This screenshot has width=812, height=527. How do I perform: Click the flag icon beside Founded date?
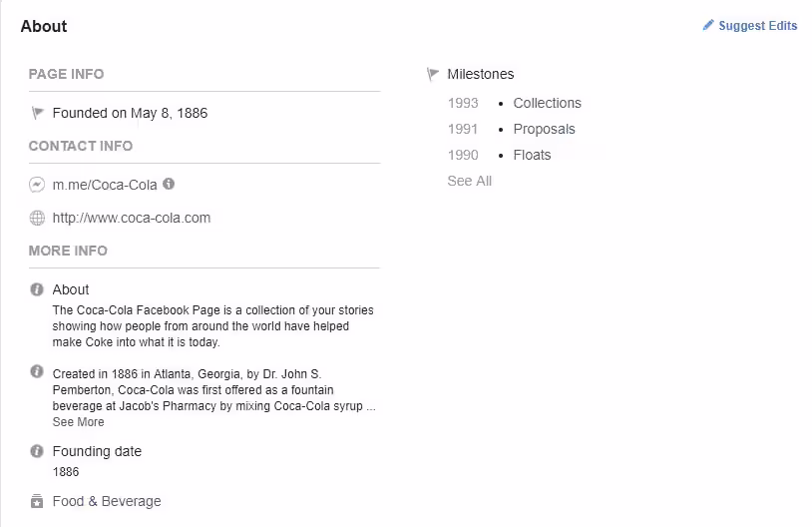point(38,114)
